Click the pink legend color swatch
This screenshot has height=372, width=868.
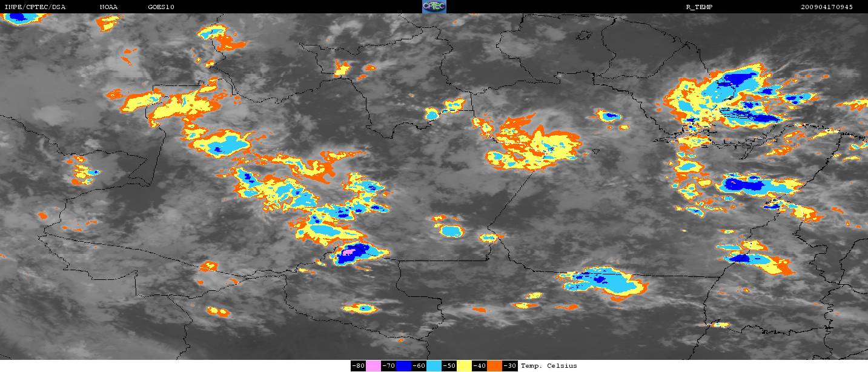point(373,366)
